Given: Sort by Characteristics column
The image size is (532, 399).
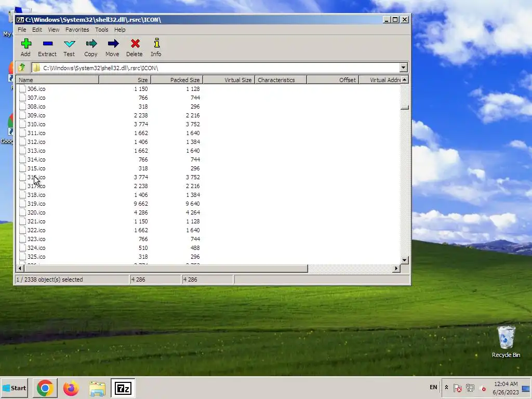Looking at the screenshot, I should point(281,79).
